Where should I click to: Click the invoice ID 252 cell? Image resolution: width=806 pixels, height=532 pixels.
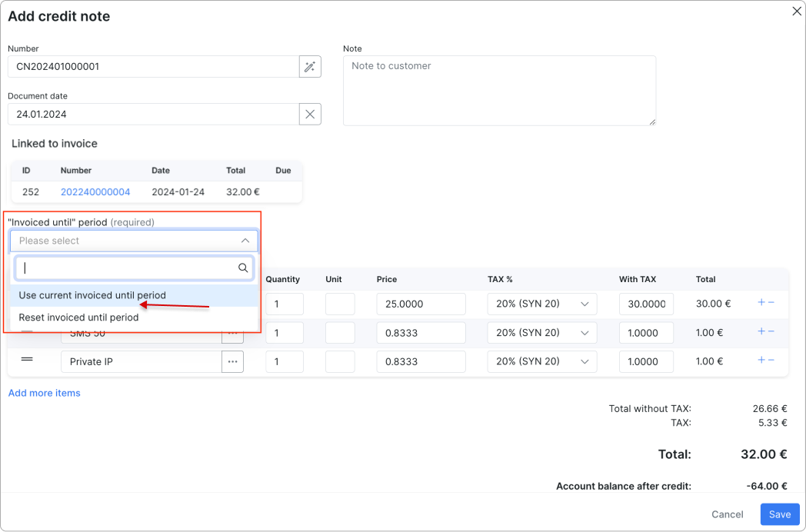(x=31, y=192)
